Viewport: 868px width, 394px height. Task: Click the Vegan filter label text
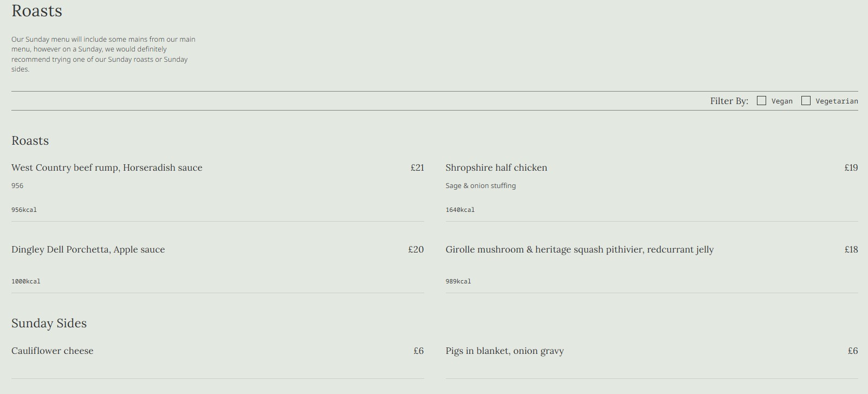(782, 101)
